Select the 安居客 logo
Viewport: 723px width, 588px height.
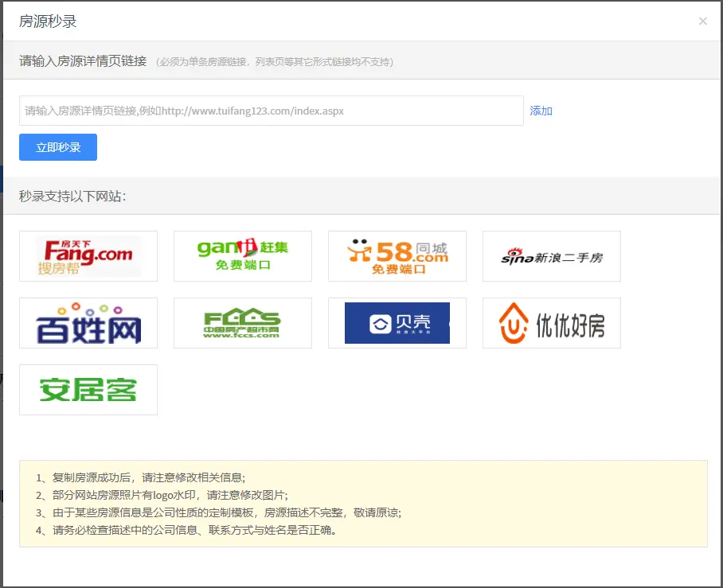pyautogui.click(x=88, y=390)
